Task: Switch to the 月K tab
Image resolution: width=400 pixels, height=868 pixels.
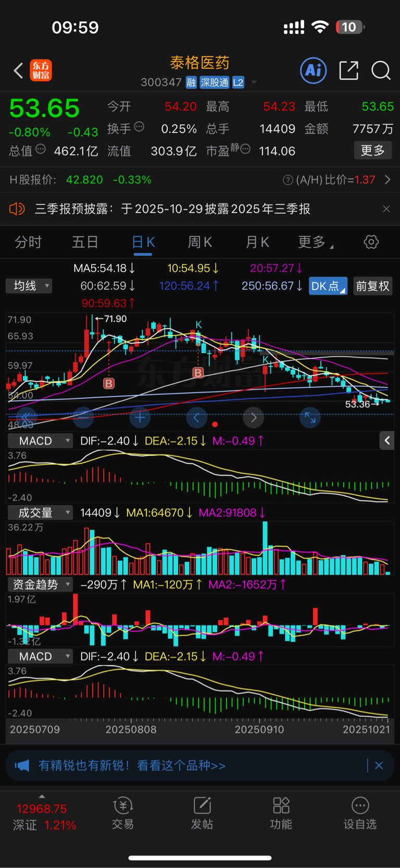Action: pyautogui.click(x=257, y=242)
